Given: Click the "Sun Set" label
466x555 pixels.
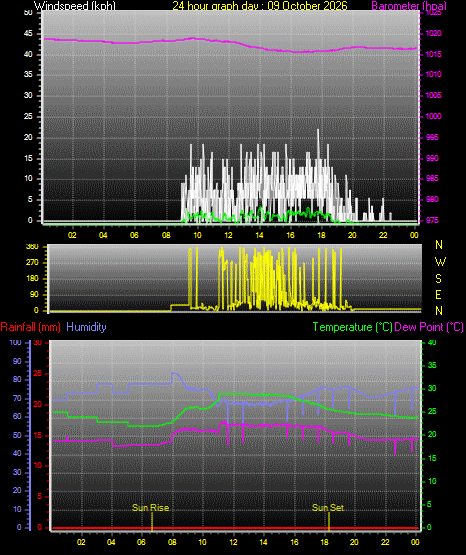Looking at the screenshot, I should click(x=328, y=508).
